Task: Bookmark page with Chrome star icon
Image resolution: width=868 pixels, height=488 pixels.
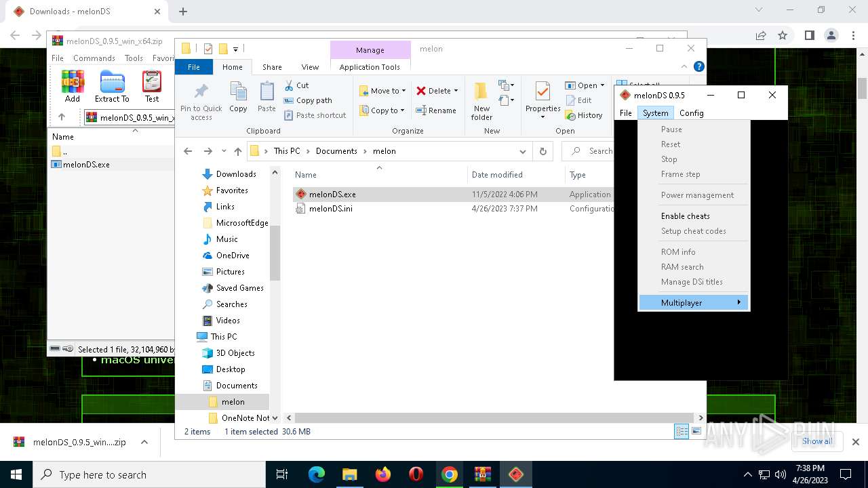Action: click(x=783, y=35)
